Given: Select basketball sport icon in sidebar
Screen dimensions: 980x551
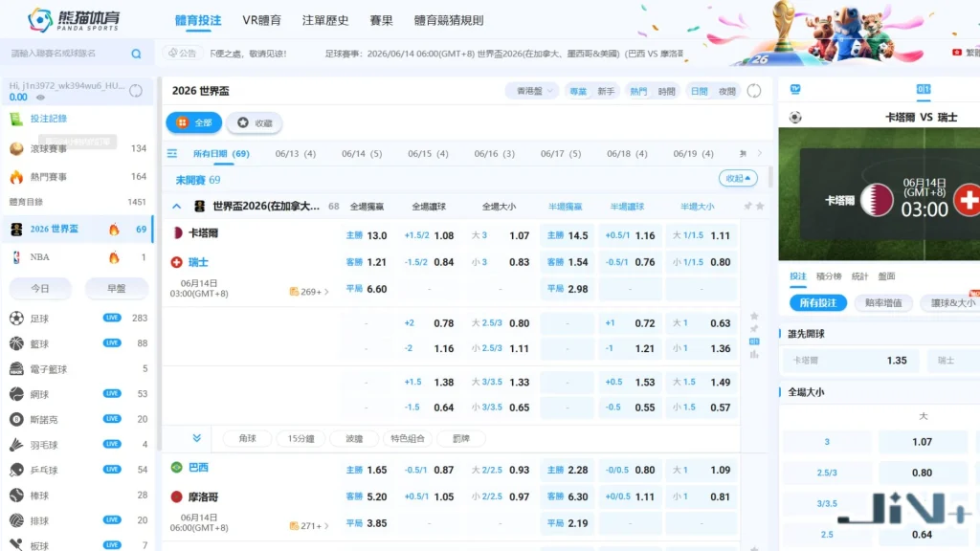Looking at the screenshot, I should (x=17, y=343).
